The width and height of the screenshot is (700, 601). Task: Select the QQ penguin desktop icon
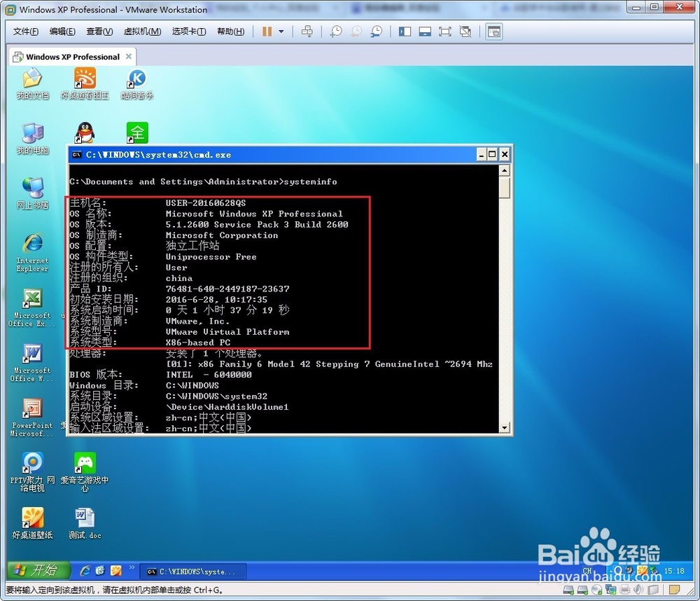click(85, 132)
